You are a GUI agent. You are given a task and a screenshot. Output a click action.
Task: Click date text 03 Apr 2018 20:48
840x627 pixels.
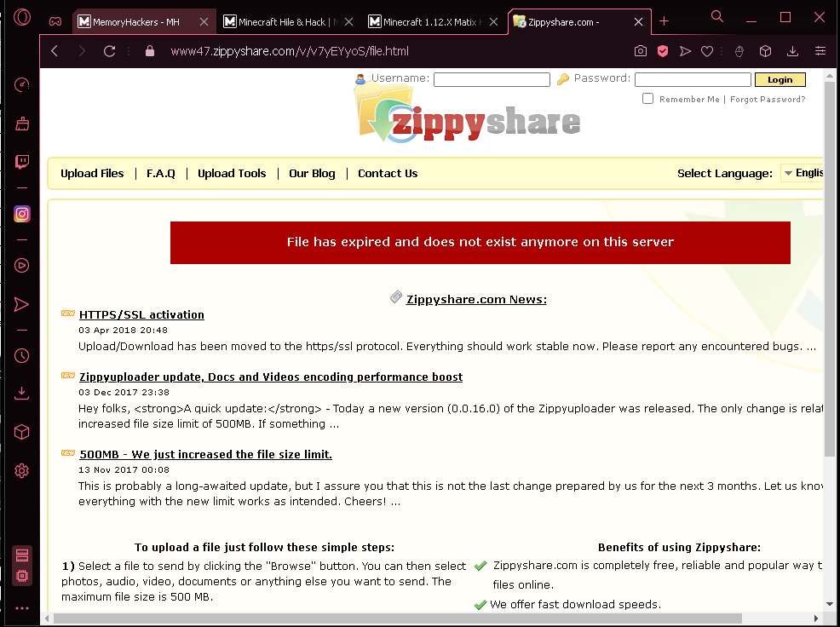click(x=123, y=331)
